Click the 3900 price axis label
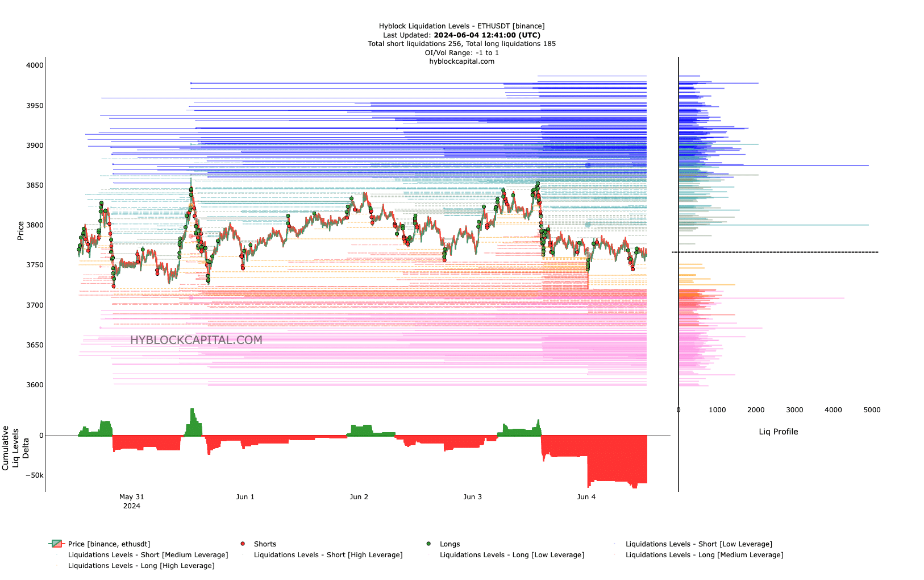Screen dimensions: 924x580 click(x=35, y=146)
